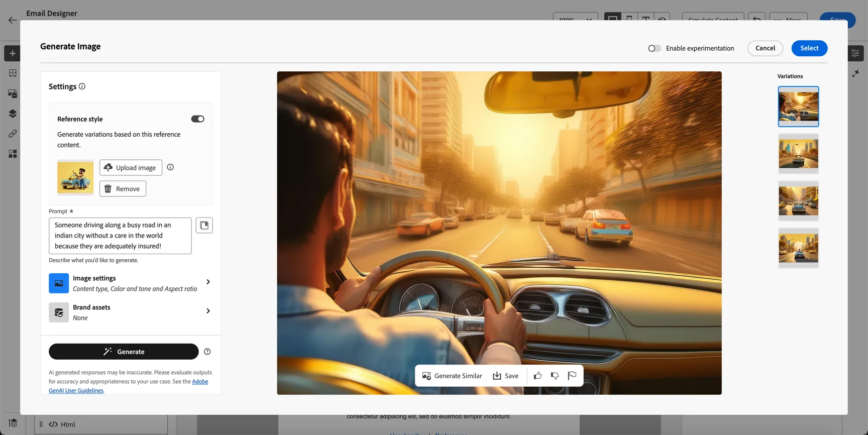Click the thumbs up icon

(x=537, y=376)
